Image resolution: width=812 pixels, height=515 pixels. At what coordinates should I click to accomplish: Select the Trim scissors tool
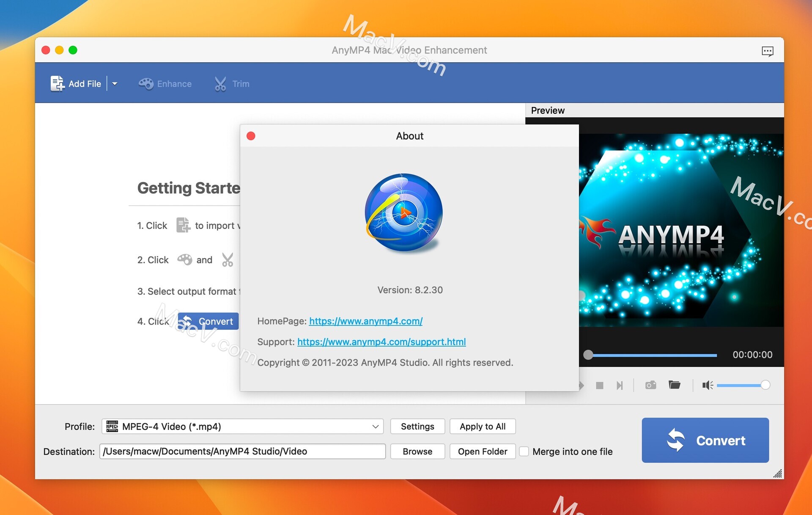[x=232, y=84]
